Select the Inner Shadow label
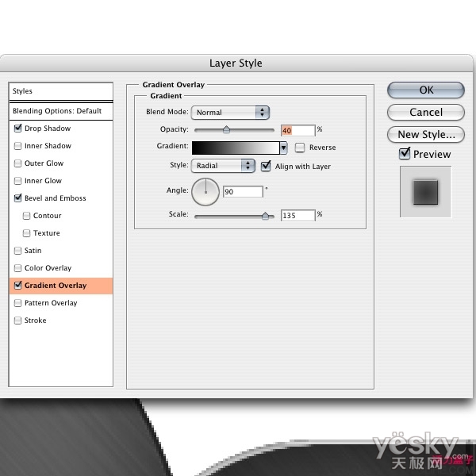Viewport: 476px width, 476px height. coord(48,146)
